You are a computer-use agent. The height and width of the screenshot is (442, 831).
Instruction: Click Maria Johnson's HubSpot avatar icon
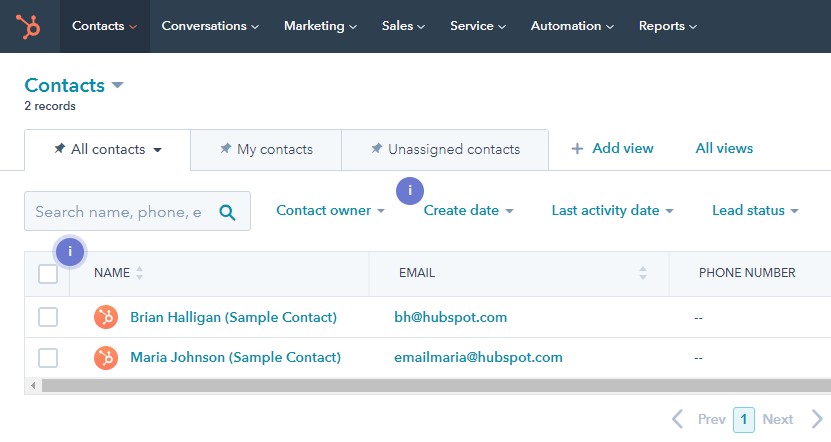click(106, 358)
